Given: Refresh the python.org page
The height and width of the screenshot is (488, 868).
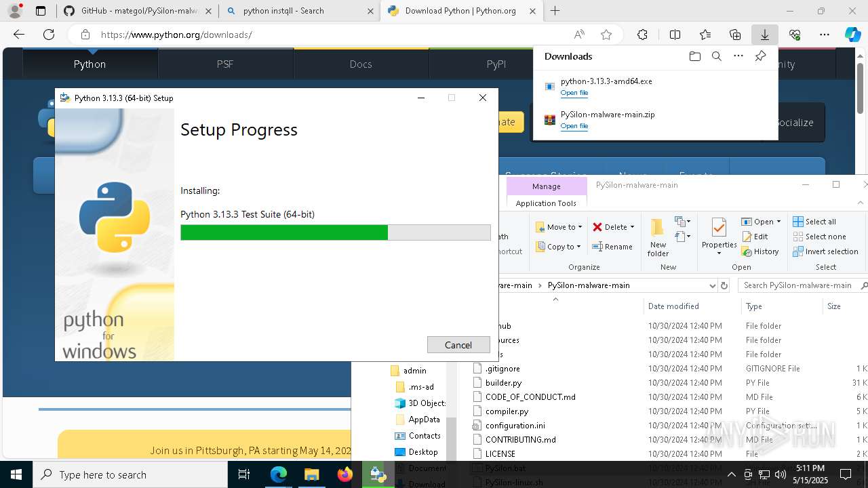Looking at the screenshot, I should [49, 35].
